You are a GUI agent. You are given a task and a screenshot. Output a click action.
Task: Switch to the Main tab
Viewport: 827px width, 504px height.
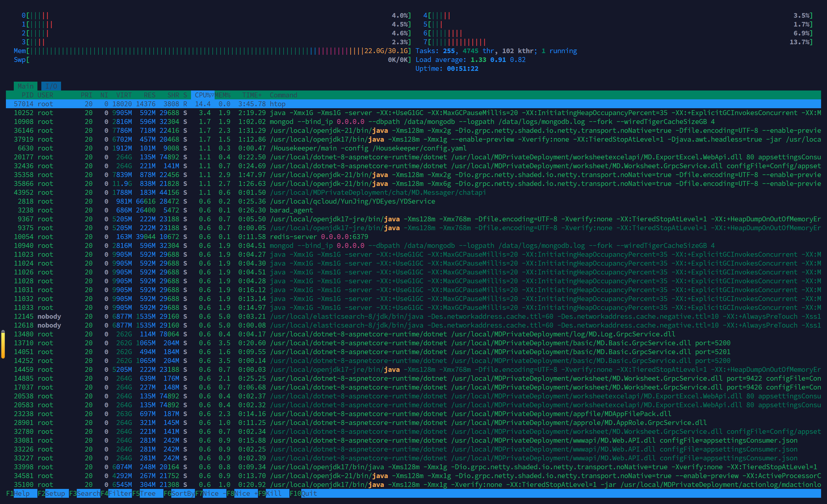26,86
